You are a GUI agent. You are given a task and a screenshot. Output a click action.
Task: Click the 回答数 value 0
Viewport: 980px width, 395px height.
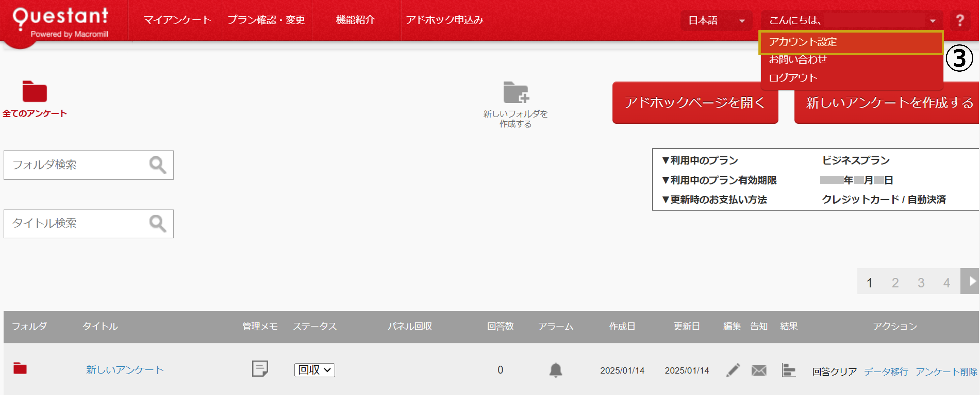pyautogui.click(x=500, y=370)
